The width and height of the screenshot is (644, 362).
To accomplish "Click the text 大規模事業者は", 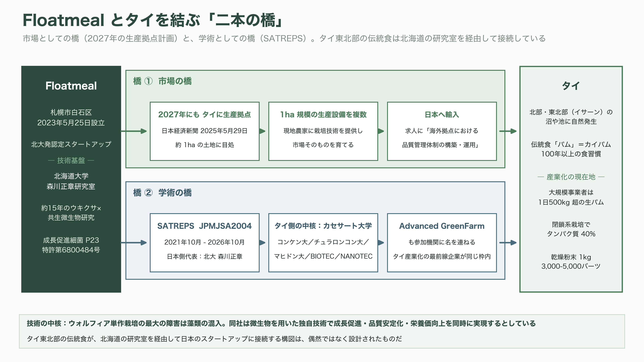I will coord(571,192).
